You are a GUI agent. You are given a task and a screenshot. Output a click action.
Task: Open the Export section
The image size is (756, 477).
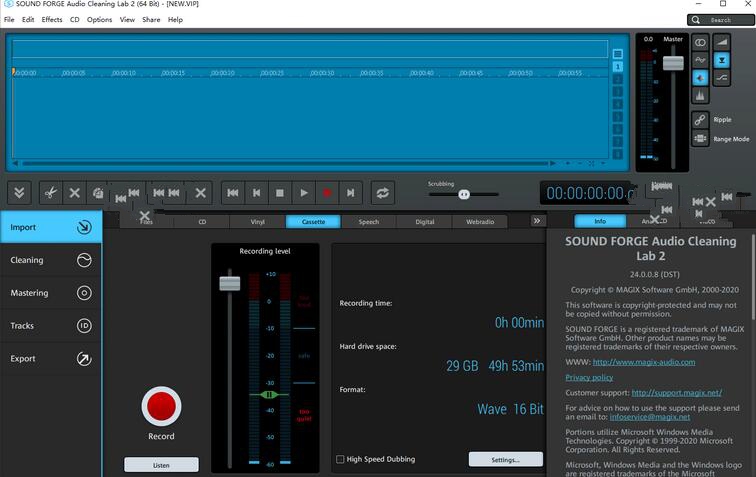pos(51,358)
